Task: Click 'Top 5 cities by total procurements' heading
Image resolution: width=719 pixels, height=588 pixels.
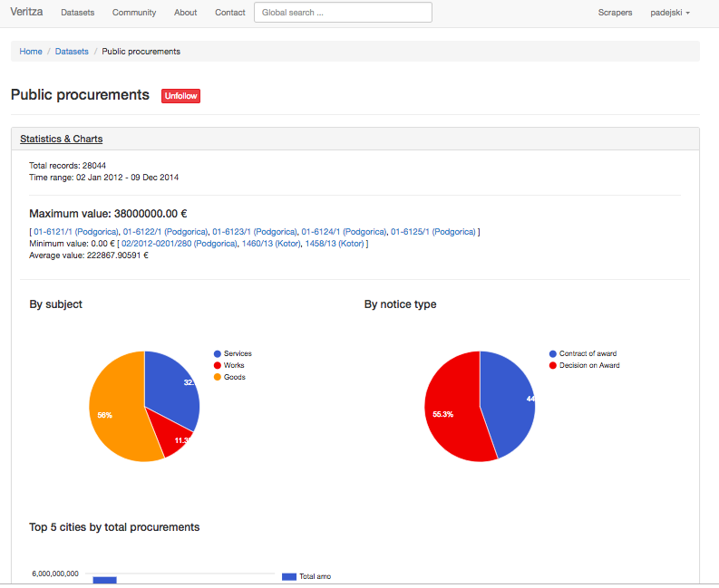Action: [114, 527]
